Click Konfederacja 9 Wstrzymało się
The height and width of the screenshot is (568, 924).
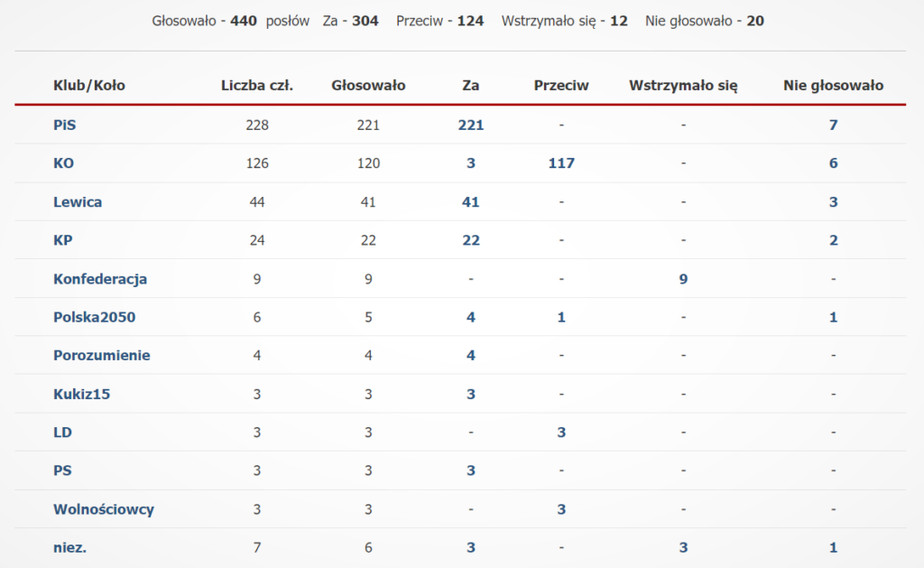[683, 279]
